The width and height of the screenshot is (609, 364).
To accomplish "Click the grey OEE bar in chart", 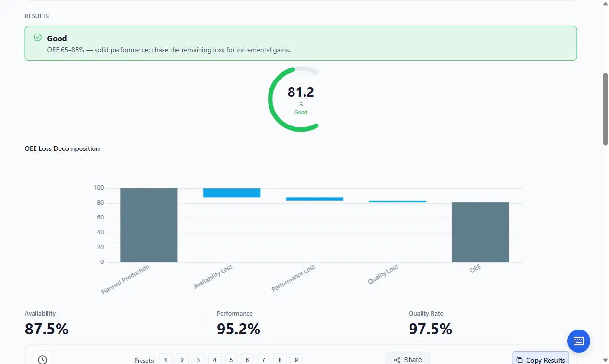I will 480,232.
